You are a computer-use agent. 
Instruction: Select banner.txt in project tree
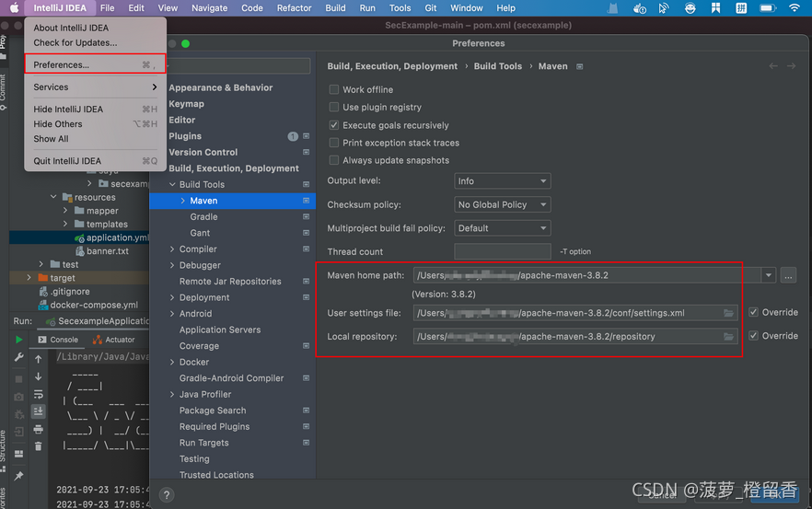107,251
